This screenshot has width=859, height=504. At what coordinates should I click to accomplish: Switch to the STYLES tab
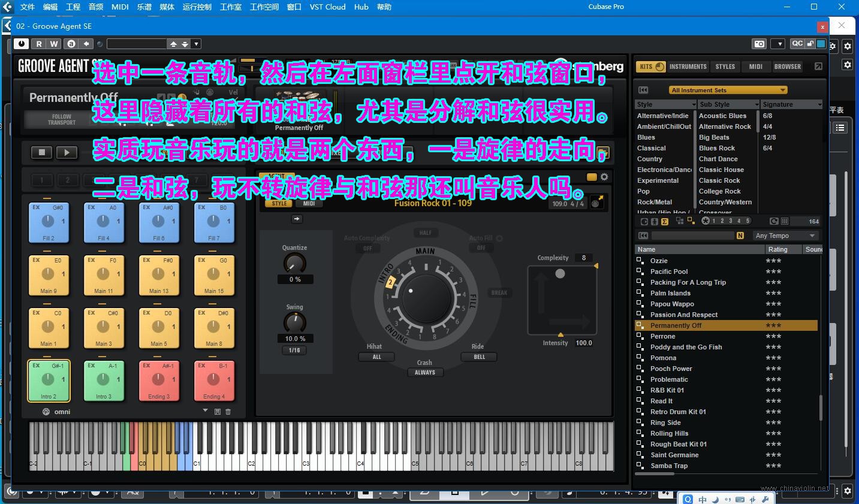pos(725,67)
